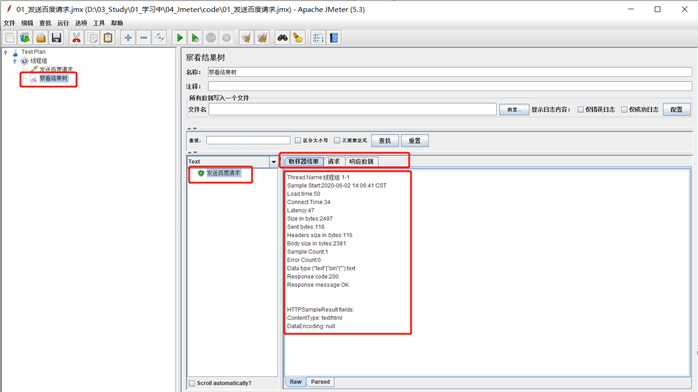Screen dimensions: 698x392
Task: Click into the search text field
Action: pyautogui.click(x=248, y=141)
